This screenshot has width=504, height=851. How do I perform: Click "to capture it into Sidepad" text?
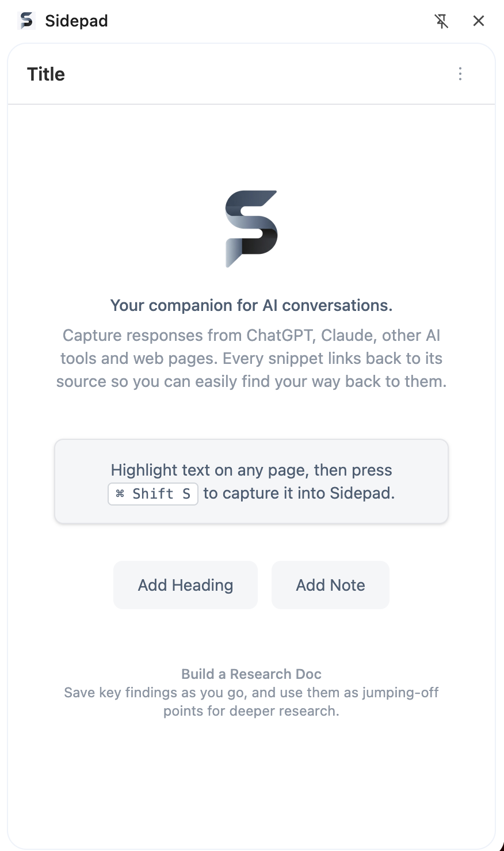299,493
